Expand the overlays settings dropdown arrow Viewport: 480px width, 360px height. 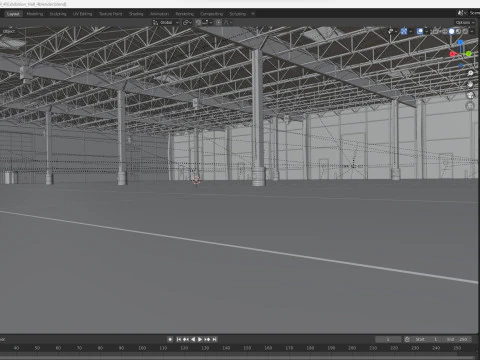[x=427, y=31]
